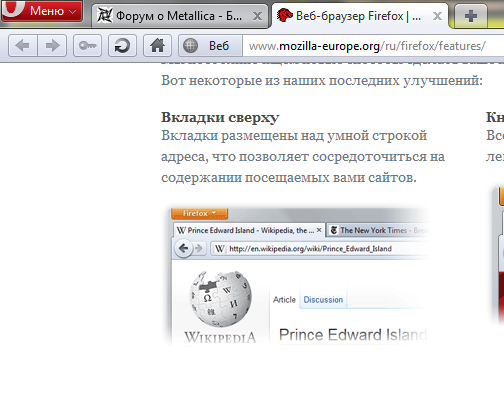Click the Forward navigation arrow
This screenshot has width=504, height=403.
[52, 45]
